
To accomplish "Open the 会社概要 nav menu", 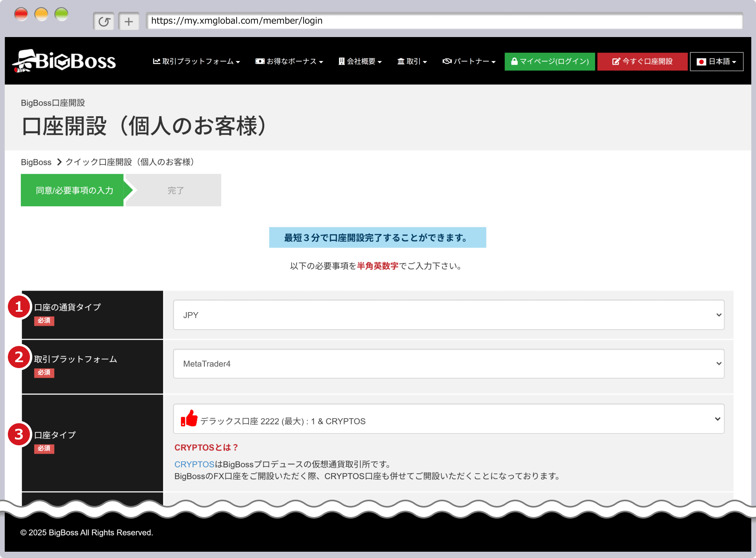I will (x=360, y=61).
